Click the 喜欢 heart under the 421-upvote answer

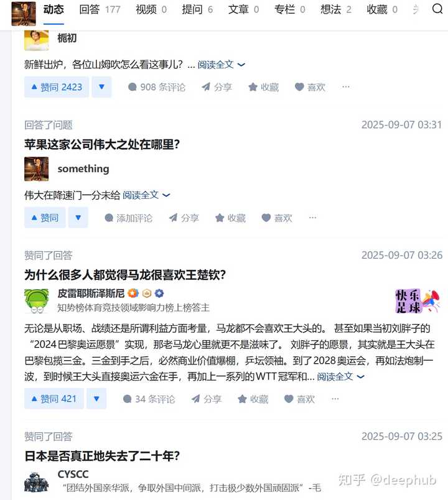click(x=299, y=399)
